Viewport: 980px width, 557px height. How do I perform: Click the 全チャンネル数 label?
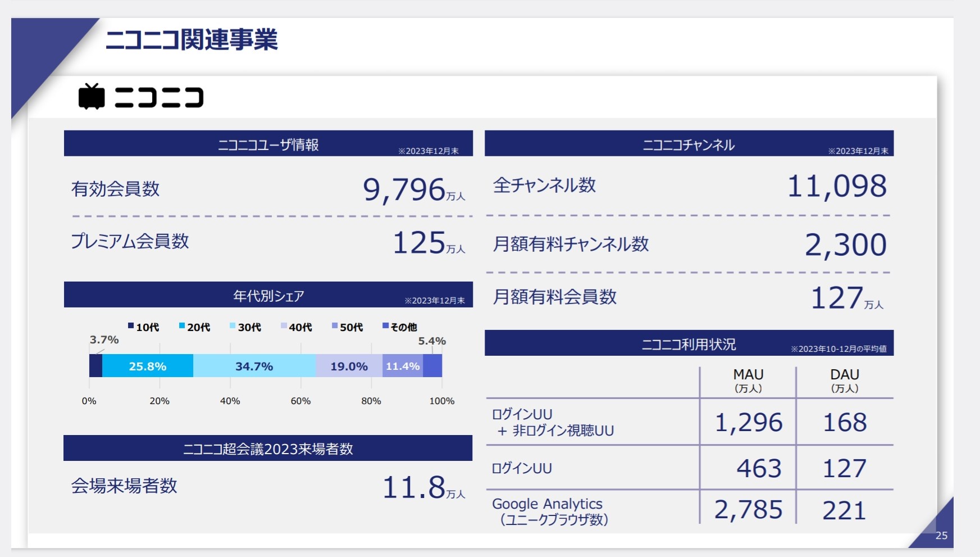point(544,185)
